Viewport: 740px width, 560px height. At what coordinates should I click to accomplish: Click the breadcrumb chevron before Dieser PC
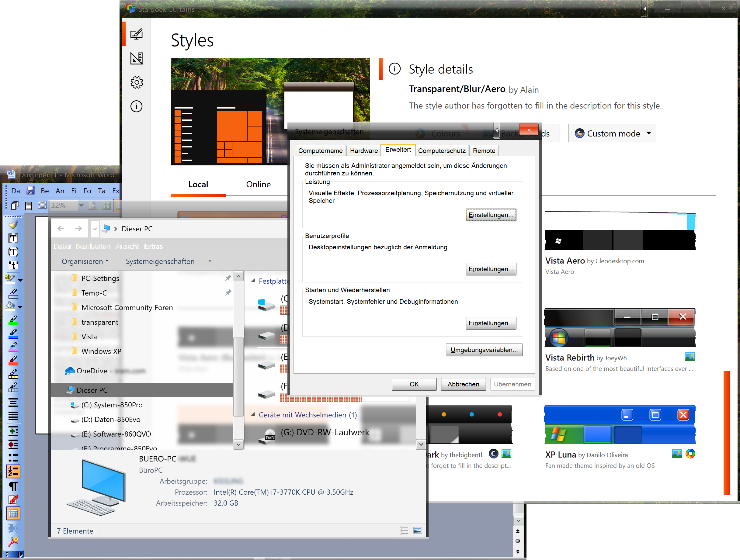(116, 229)
